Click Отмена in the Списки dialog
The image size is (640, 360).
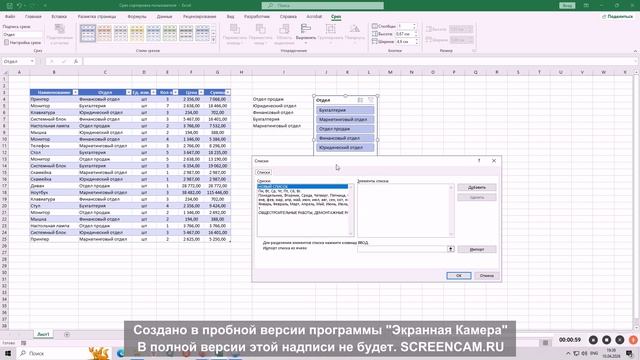487,276
